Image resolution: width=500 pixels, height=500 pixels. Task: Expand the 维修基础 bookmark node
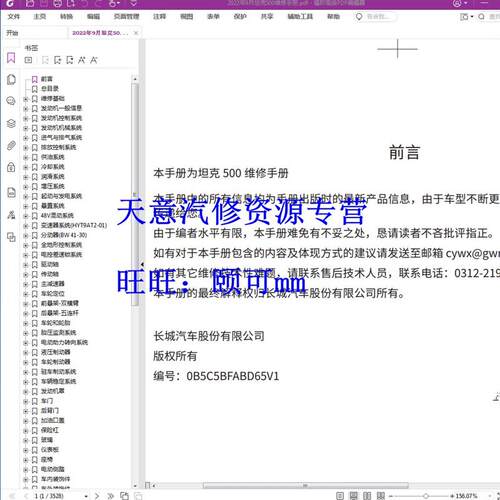(x=26, y=99)
